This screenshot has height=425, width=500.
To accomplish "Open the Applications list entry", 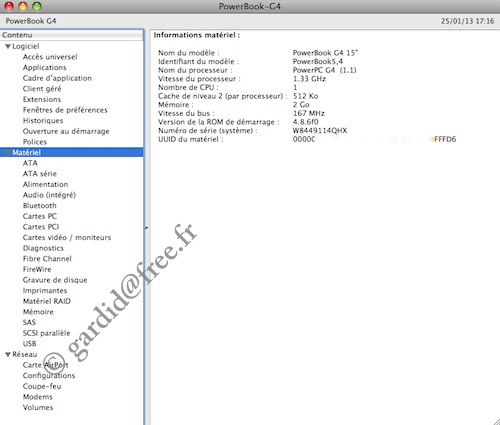I will 45,68.
